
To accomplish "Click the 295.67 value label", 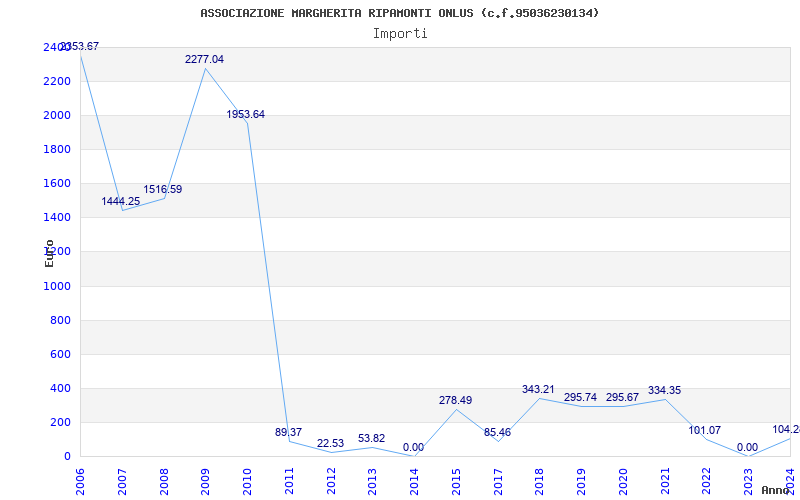I will (x=622, y=397).
